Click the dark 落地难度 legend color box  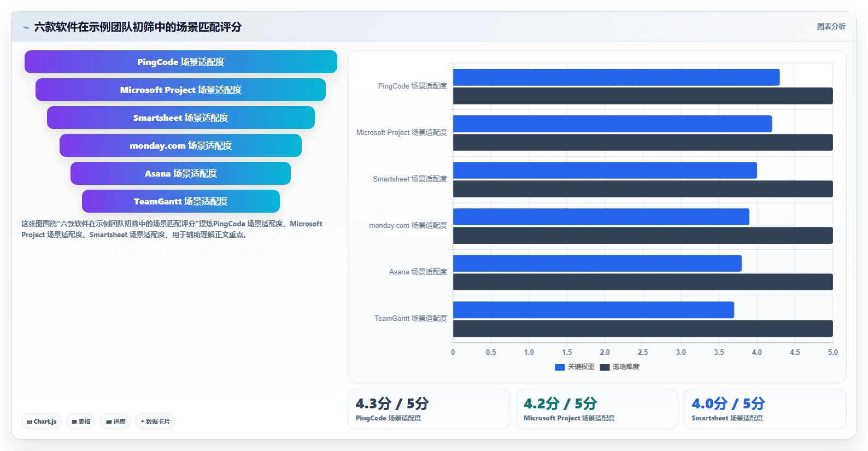coord(605,367)
